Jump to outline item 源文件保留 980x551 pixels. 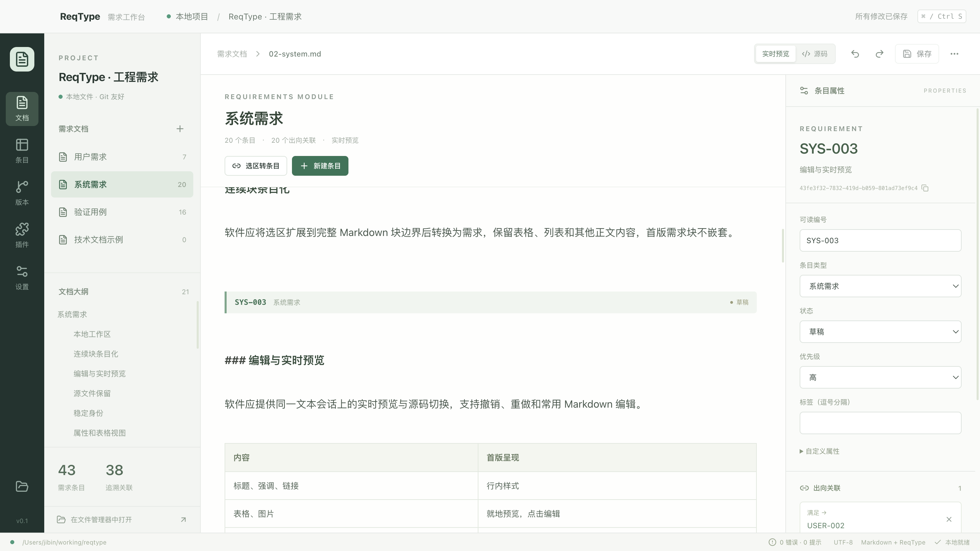(92, 393)
